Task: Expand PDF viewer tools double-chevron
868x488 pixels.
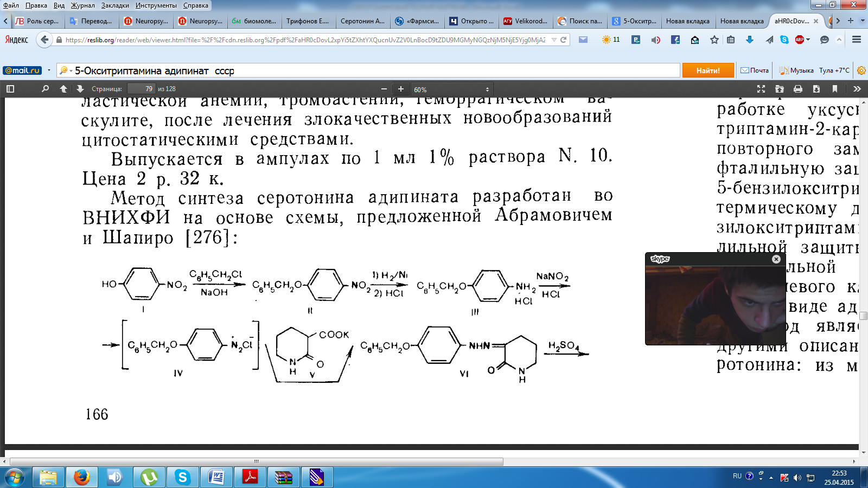Action: tap(857, 89)
